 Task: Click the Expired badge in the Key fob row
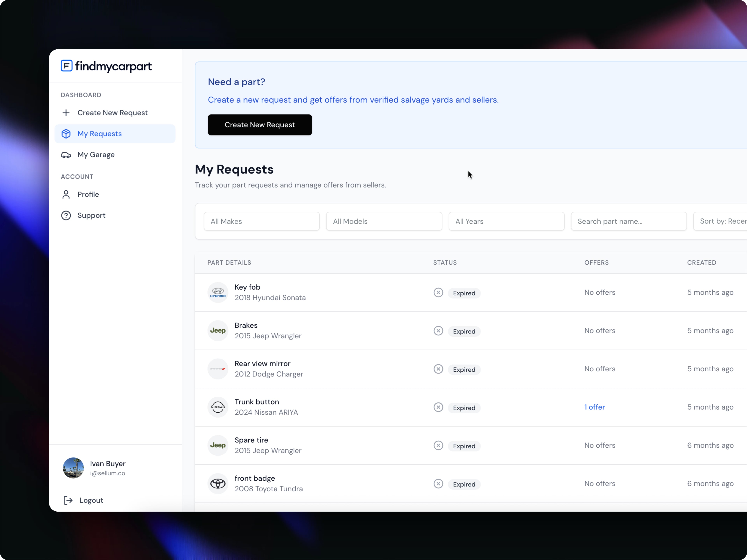[464, 293]
